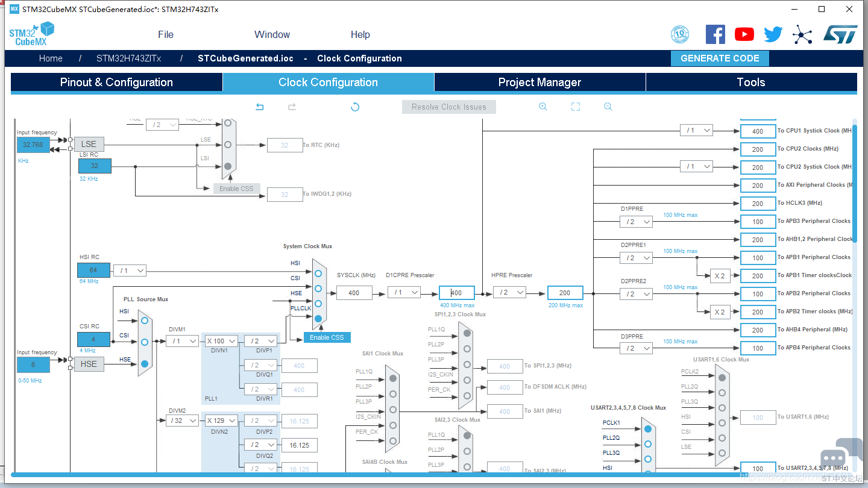The width and height of the screenshot is (868, 488).
Task: Click the 10-year anniversary badge icon
Action: (x=680, y=34)
